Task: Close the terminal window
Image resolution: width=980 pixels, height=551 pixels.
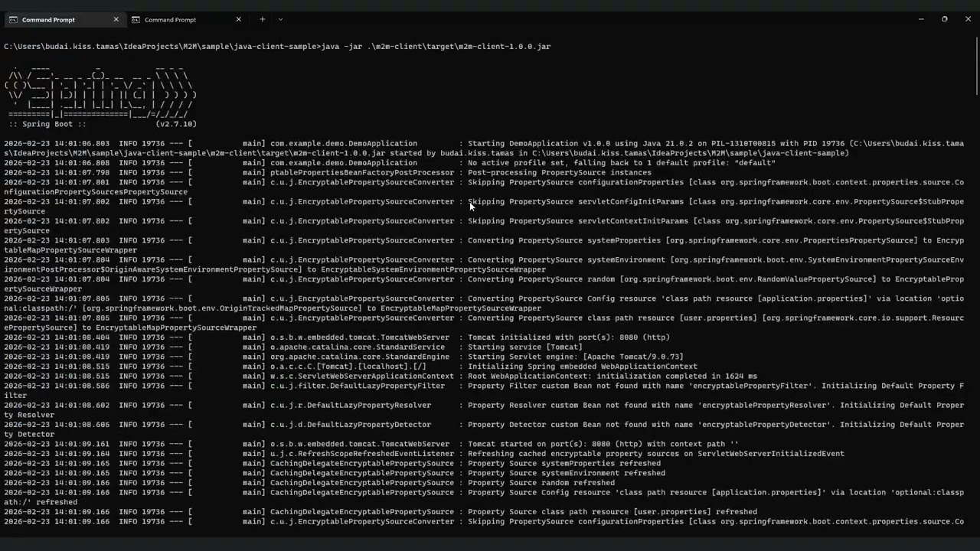Action: 968,19
